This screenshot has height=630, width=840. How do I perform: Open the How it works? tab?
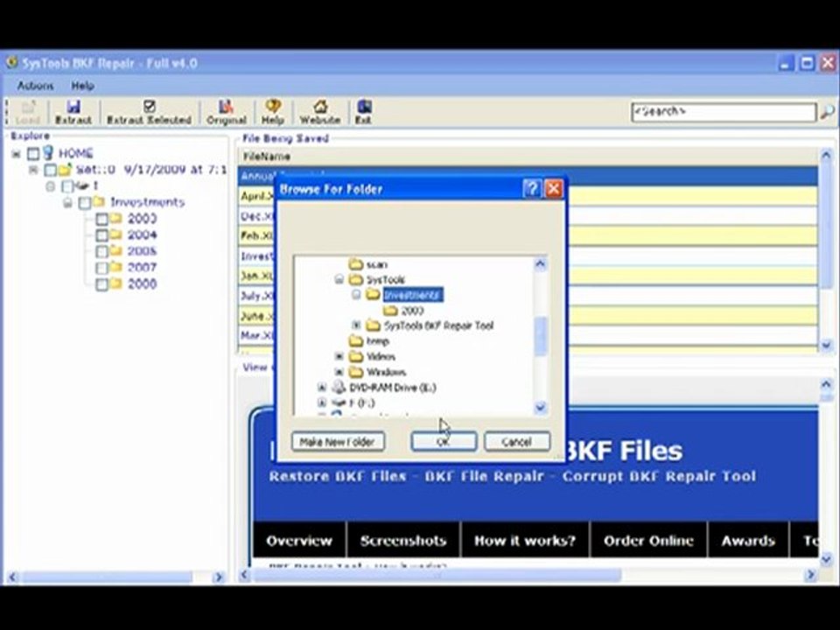[525, 541]
